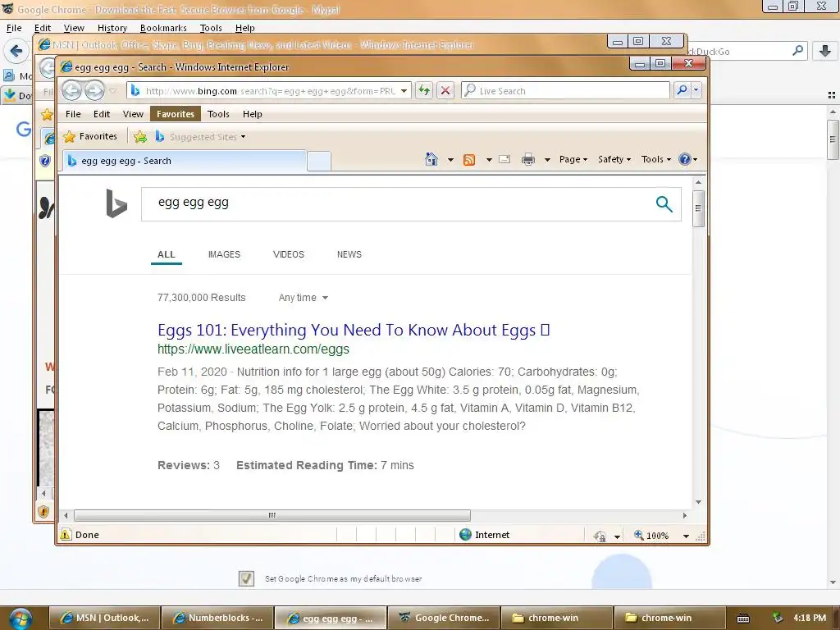
Task: Open the Home page icon
Action: [x=431, y=160]
